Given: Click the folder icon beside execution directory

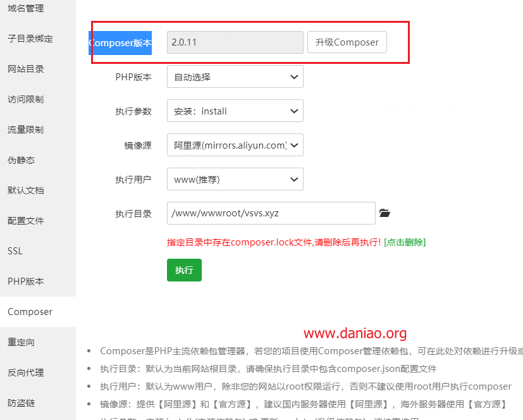Looking at the screenshot, I should (385, 213).
